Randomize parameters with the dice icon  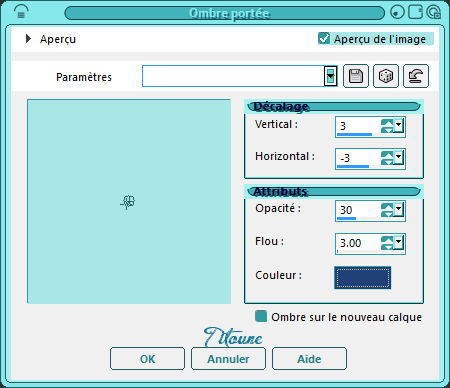coord(386,76)
